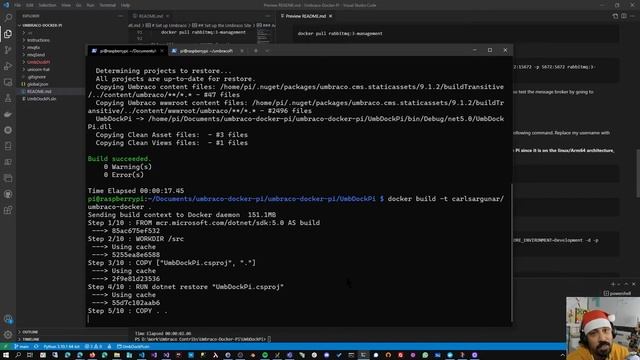Viewport: 640px width, 360px height.
Task: Switch to the Preview README.md tab
Action: 305,16
